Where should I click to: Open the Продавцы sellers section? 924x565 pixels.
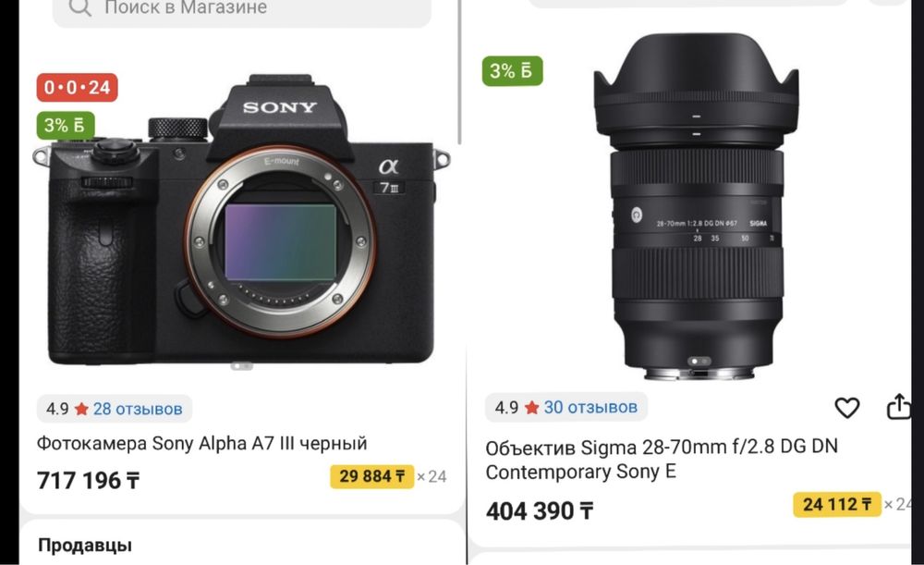85,545
